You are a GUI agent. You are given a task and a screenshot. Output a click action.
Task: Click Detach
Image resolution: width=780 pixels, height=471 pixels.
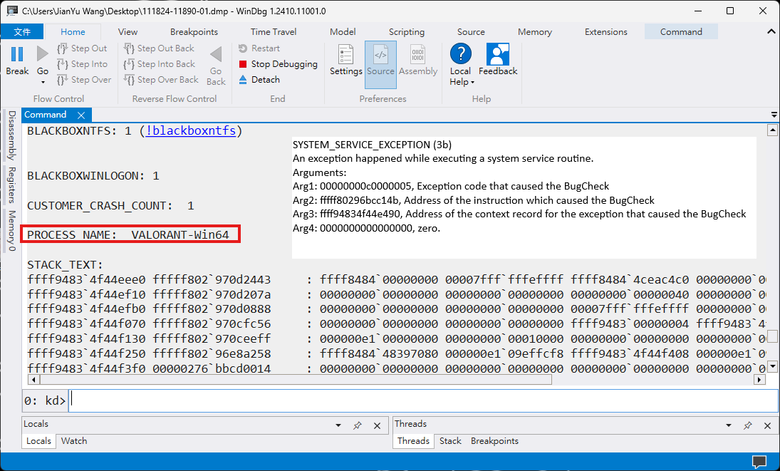[x=259, y=80]
